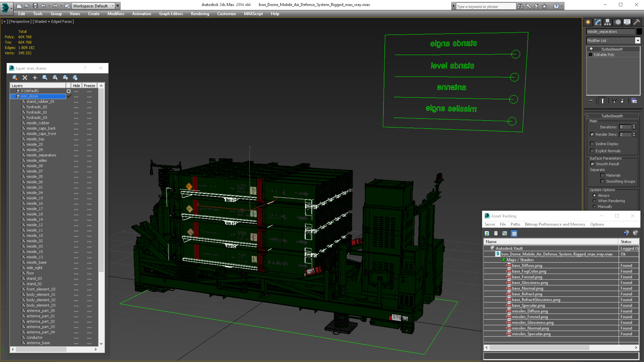
Task: Open the Graph Editors menu
Action: [171, 14]
